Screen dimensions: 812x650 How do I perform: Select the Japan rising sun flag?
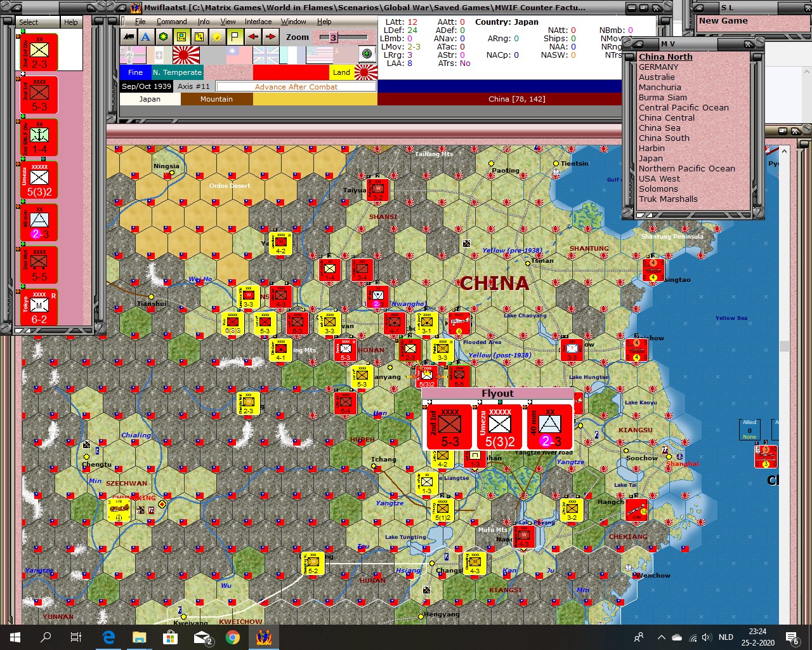[x=186, y=55]
